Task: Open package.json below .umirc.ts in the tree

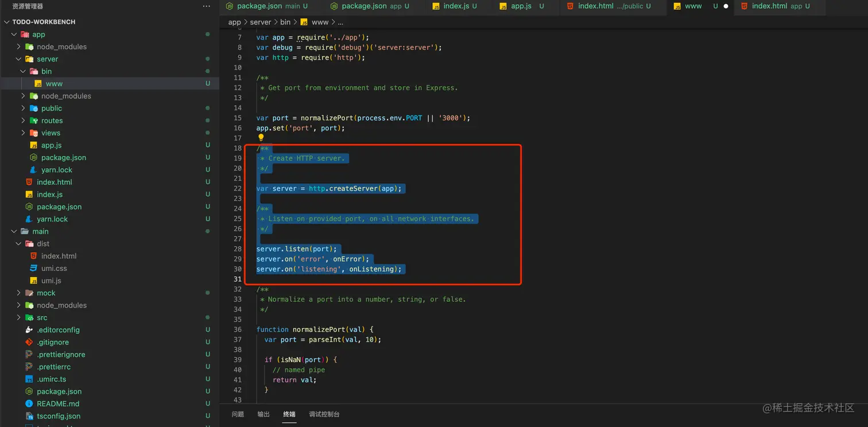Action: 59,391
